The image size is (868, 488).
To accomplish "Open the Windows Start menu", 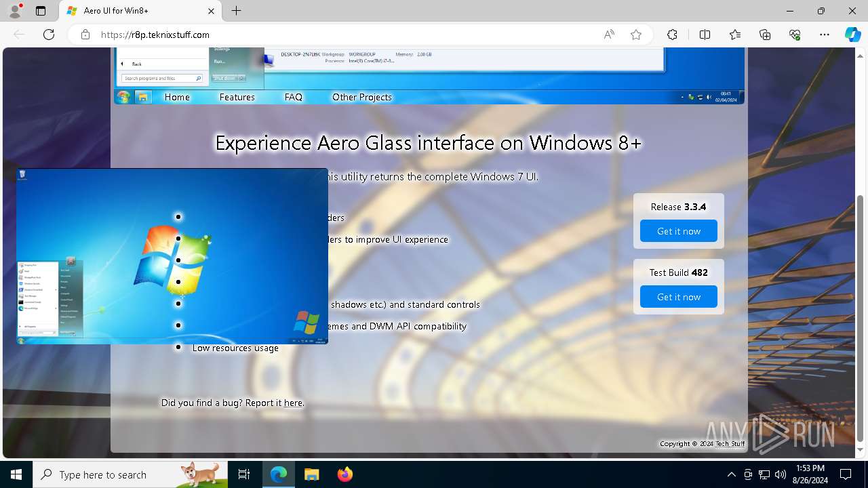I will tap(16, 474).
